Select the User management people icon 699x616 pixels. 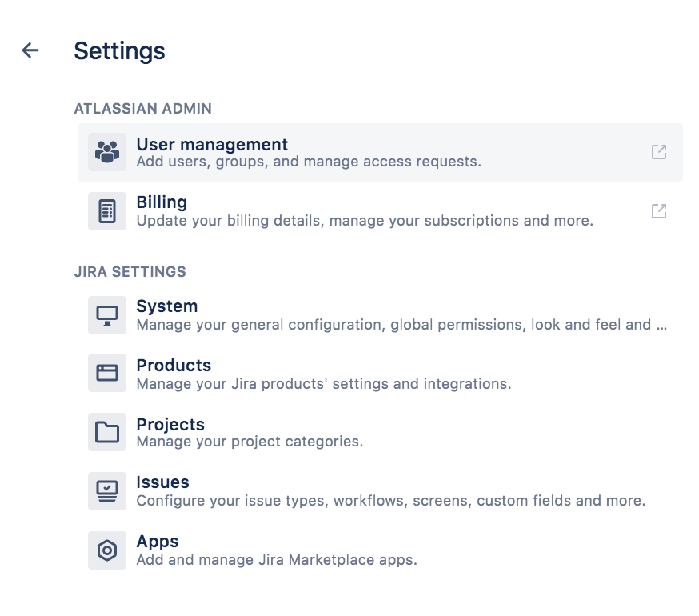coord(106,151)
